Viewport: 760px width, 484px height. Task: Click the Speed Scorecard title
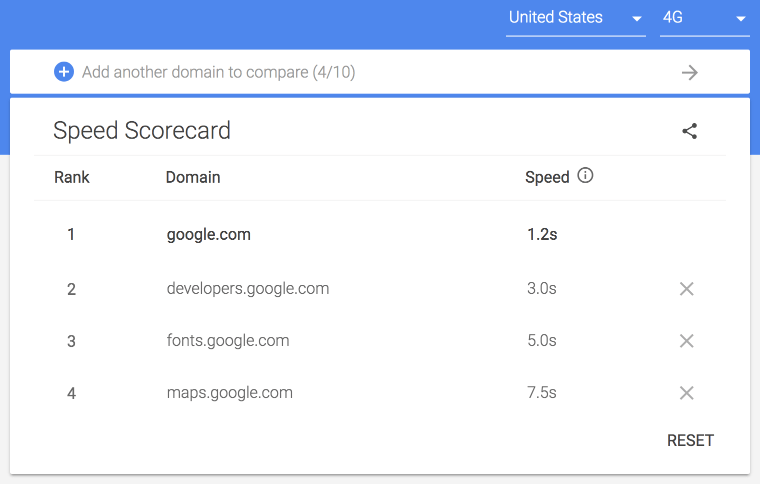(x=142, y=131)
